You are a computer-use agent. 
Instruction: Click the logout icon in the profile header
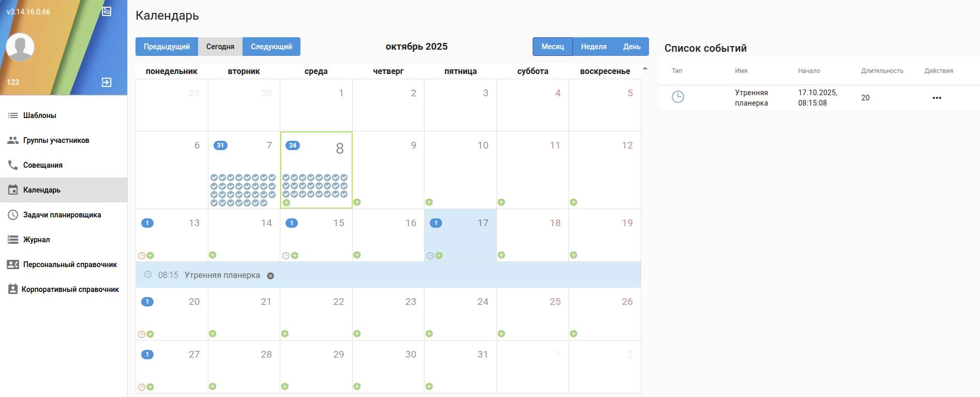(107, 82)
